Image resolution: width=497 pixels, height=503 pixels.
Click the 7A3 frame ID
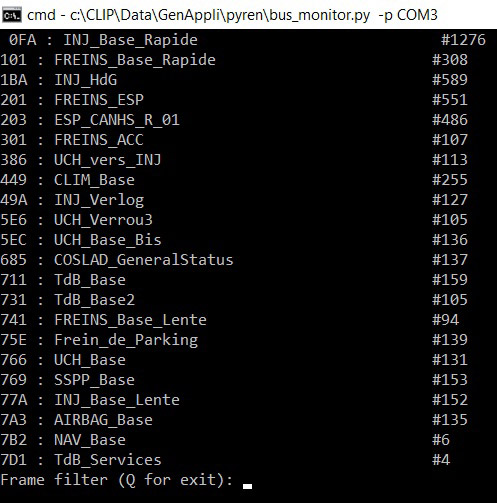pyautogui.click(x=14, y=420)
